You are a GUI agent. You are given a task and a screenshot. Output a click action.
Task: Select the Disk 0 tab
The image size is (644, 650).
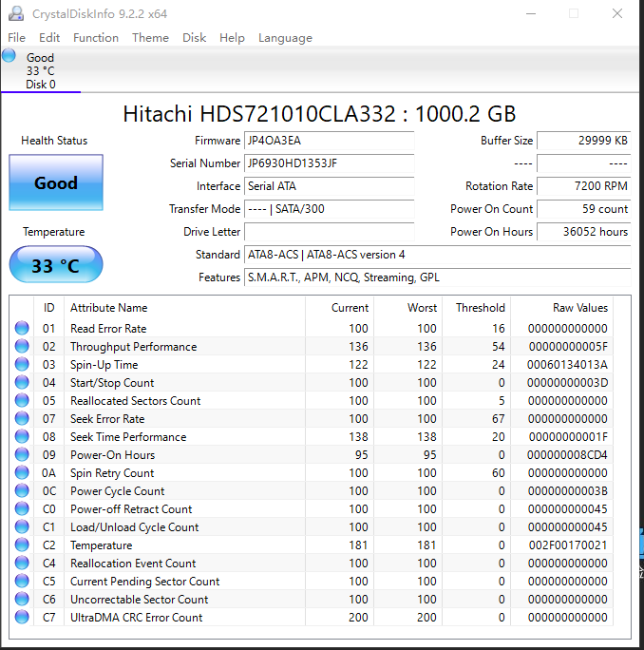(x=41, y=70)
